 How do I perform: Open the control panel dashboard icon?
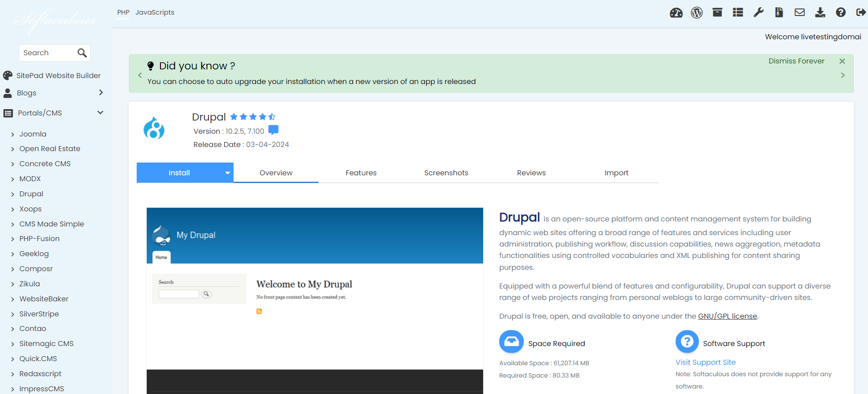(x=676, y=13)
